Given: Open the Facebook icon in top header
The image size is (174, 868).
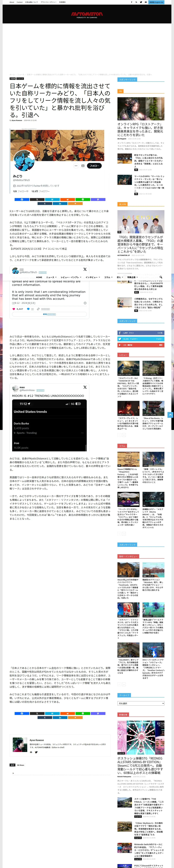Looking at the screenshot, I should (x=132, y=2).
